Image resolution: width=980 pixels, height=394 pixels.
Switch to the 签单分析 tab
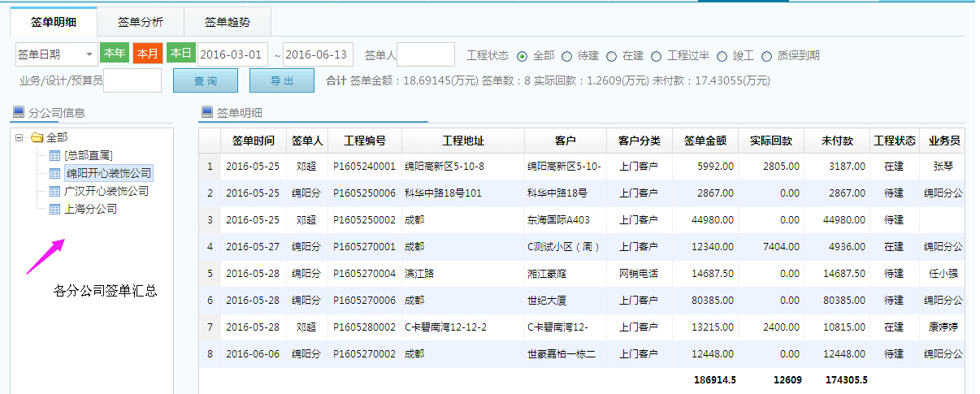click(140, 21)
